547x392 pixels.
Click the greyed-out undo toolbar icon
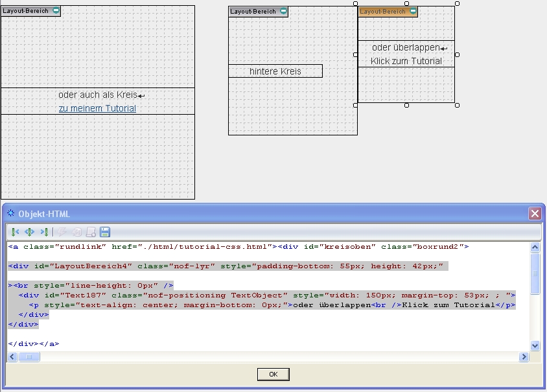(x=77, y=232)
